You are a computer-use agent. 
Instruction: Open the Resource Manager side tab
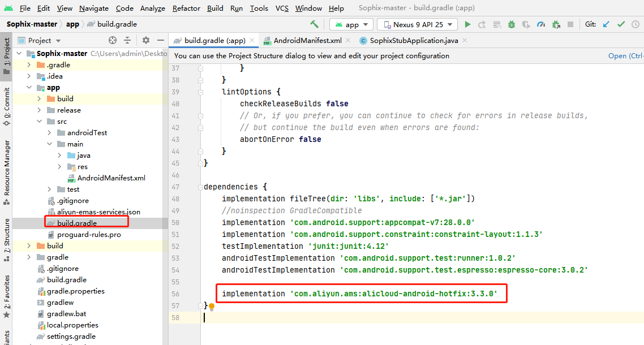tap(6, 172)
